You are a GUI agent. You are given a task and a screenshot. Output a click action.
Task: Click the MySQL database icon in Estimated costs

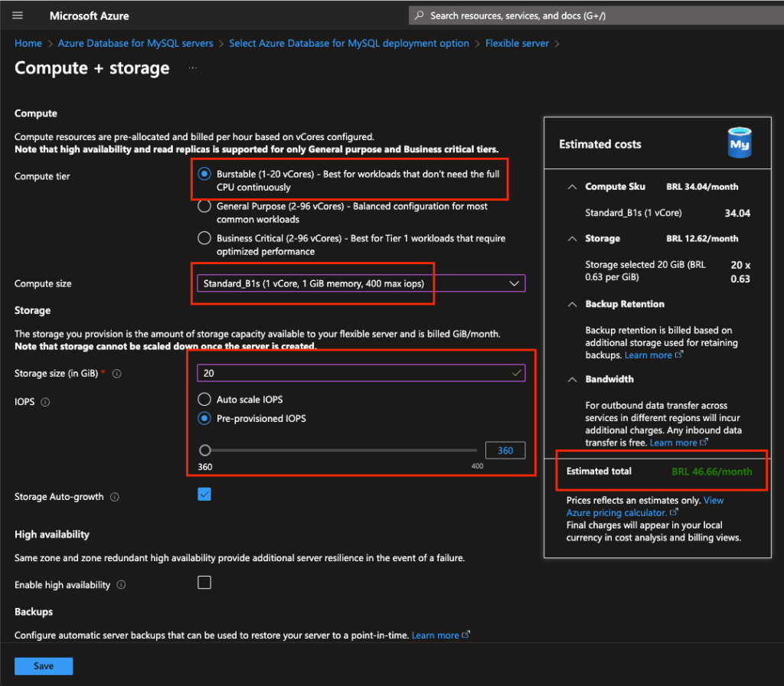pyautogui.click(x=739, y=143)
